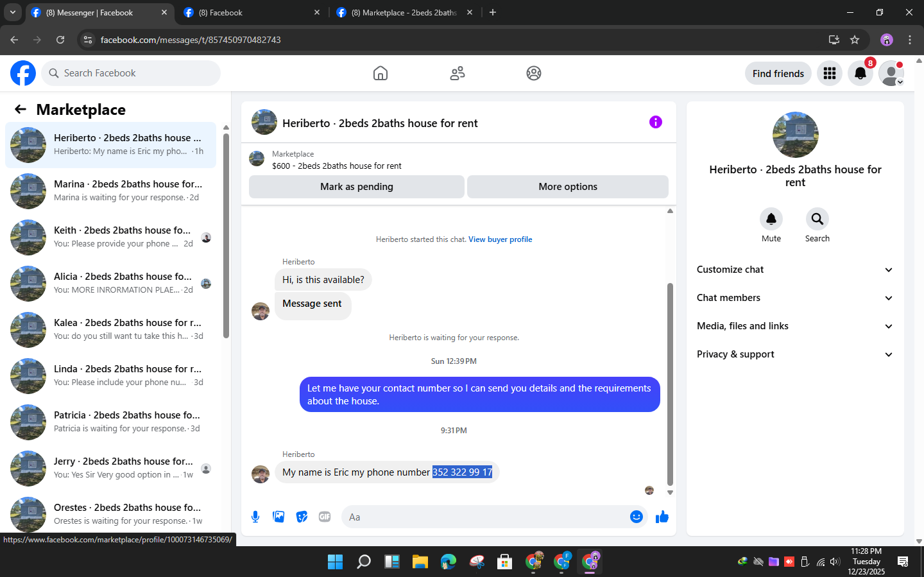Open Windows notification center icon
Image resolution: width=924 pixels, height=577 pixels.
(x=903, y=562)
